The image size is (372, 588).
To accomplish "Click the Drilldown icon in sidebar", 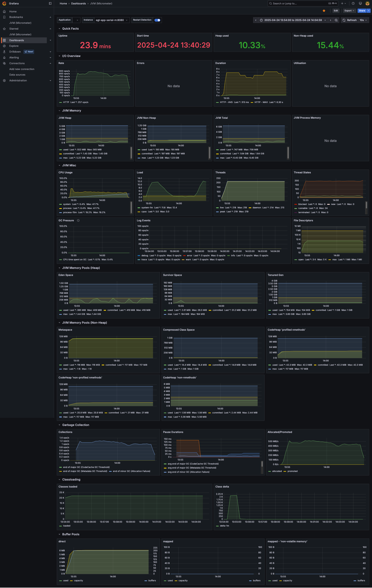I will tap(4, 52).
